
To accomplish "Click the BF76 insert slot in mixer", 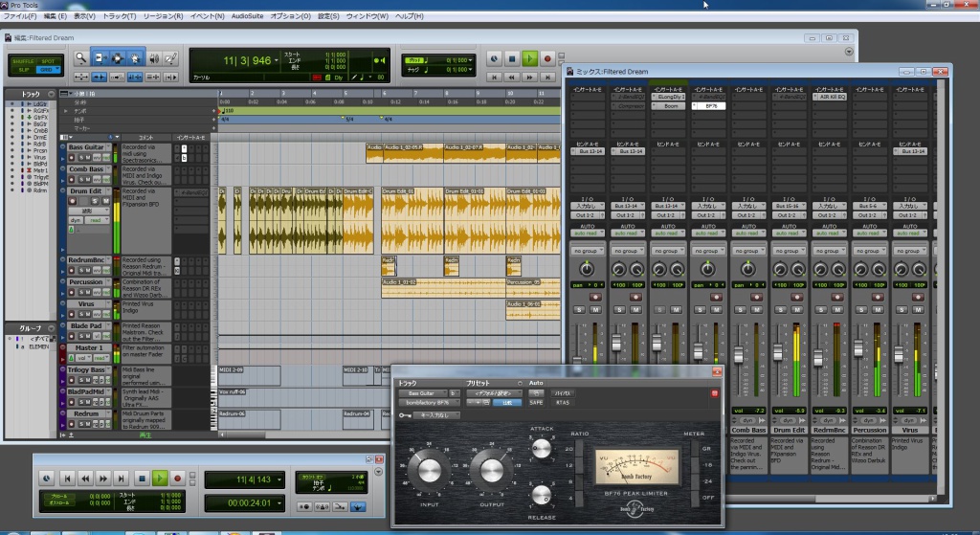I will [x=708, y=106].
